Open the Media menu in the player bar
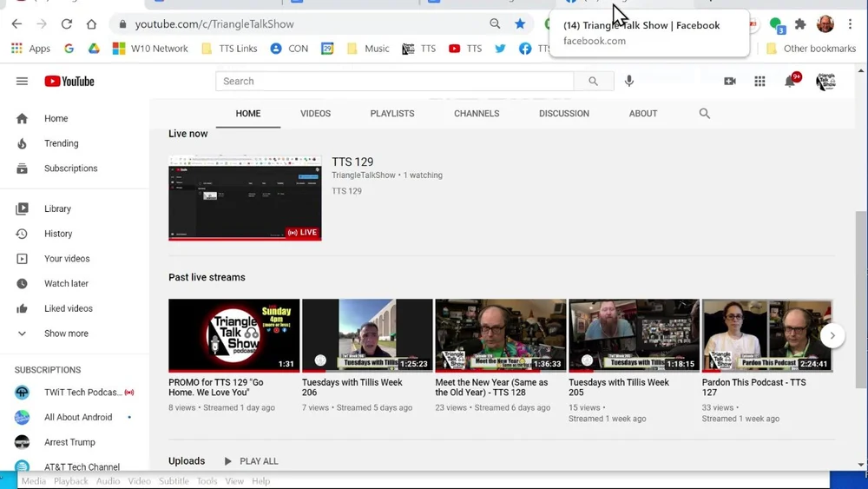This screenshot has height=489, width=868. click(34, 480)
